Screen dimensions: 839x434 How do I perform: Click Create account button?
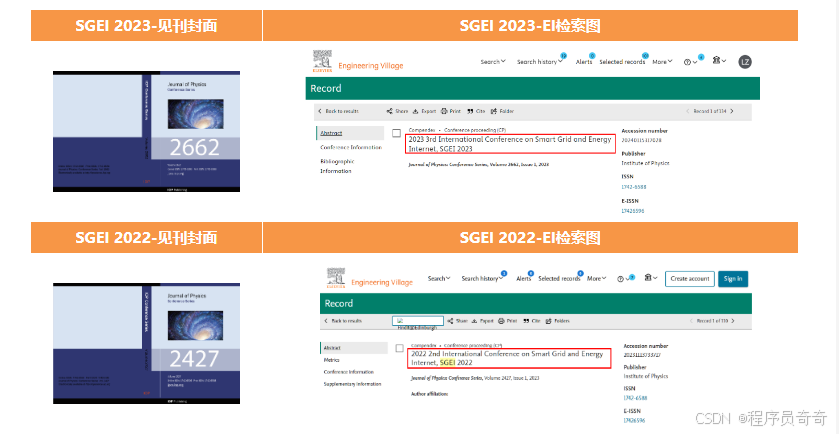coord(690,279)
